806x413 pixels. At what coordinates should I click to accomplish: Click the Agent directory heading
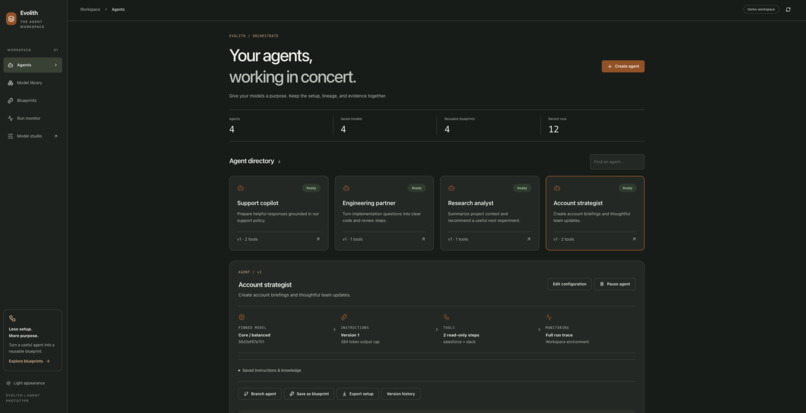[251, 161]
